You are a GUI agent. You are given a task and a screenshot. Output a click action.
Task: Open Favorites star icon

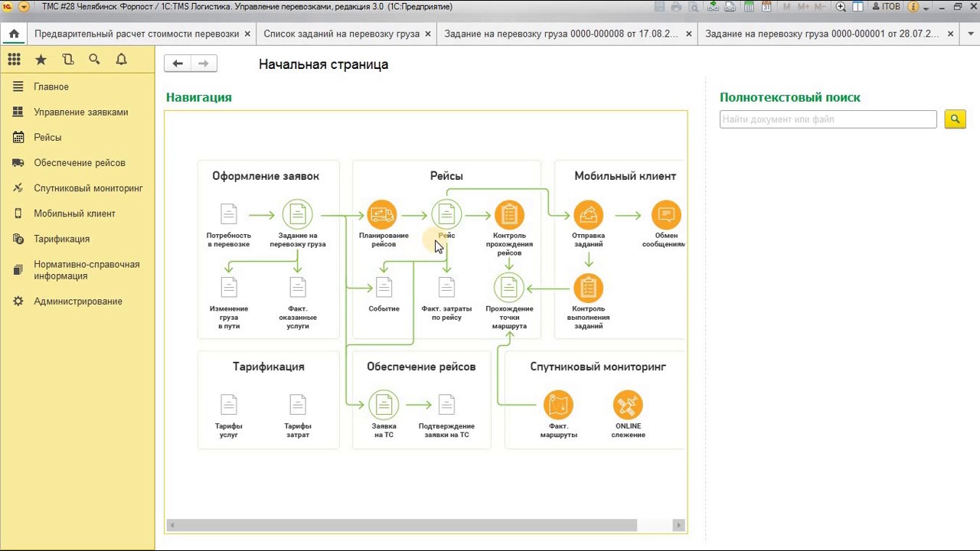[41, 60]
